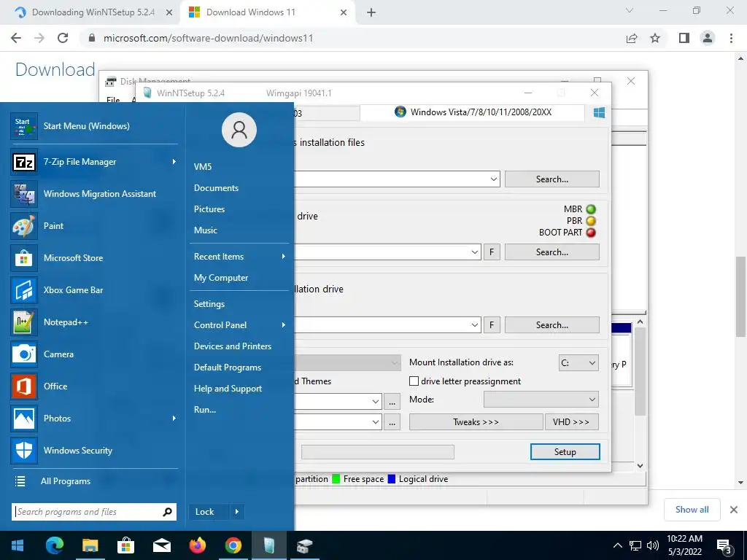
Task: Open File Explorer from taskbar
Action: [x=90, y=545]
